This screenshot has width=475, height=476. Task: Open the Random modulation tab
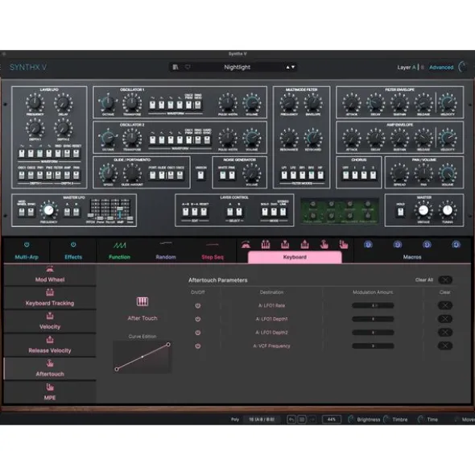[166, 257]
